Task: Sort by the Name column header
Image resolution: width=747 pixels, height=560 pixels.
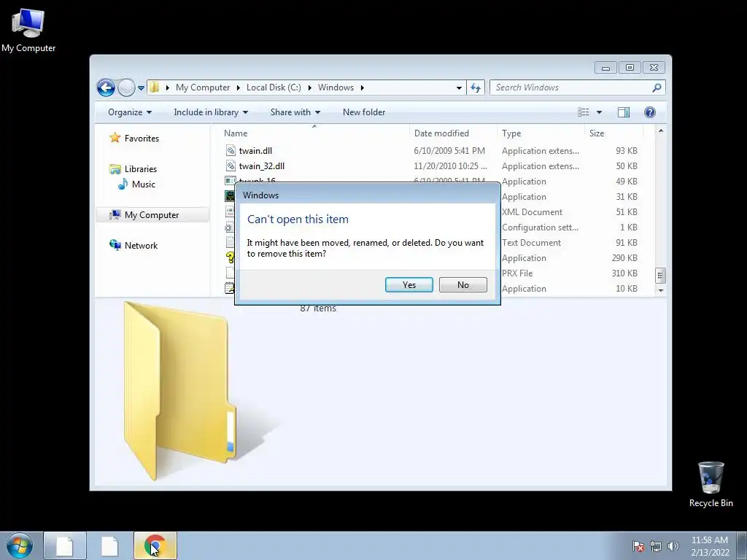Action: pyautogui.click(x=314, y=133)
